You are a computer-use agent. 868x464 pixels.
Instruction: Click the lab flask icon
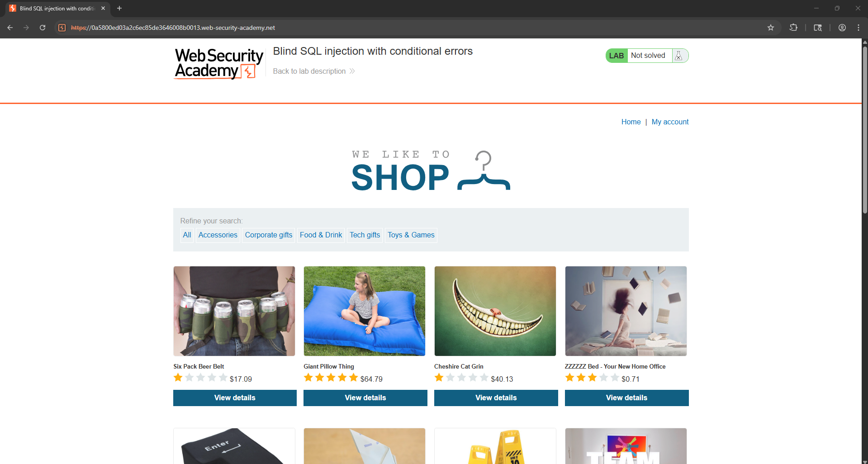678,56
